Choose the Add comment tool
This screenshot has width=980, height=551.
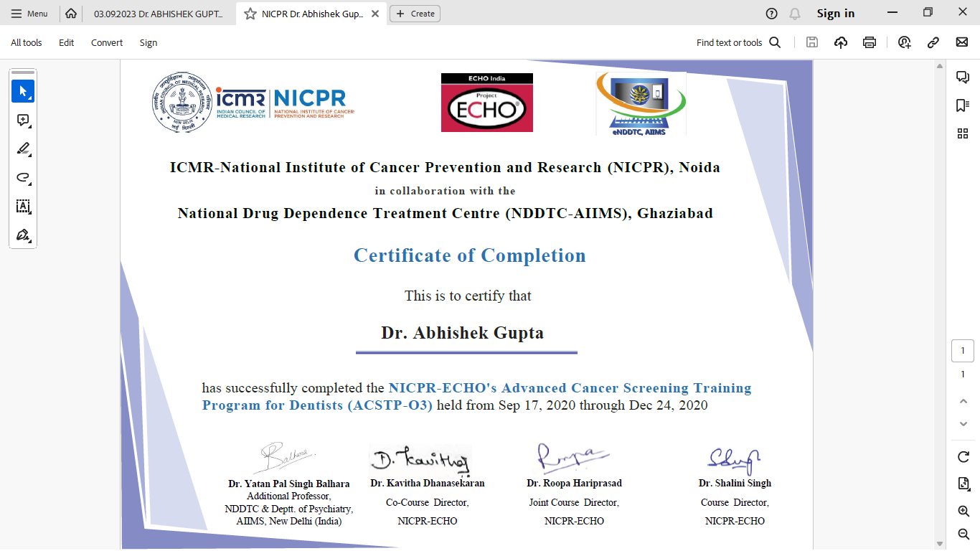click(x=23, y=121)
